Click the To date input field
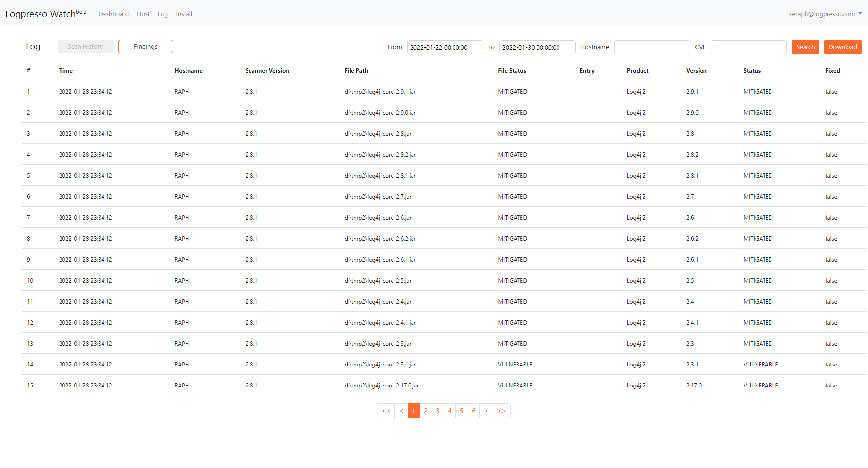This screenshot has height=468, width=868. (x=537, y=47)
